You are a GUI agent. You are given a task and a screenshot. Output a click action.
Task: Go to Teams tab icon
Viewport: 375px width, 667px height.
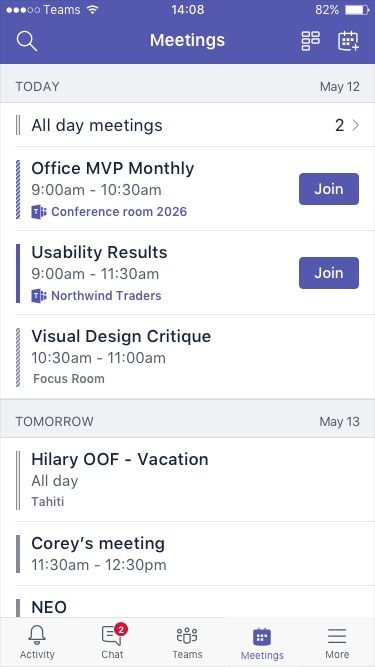click(187, 635)
